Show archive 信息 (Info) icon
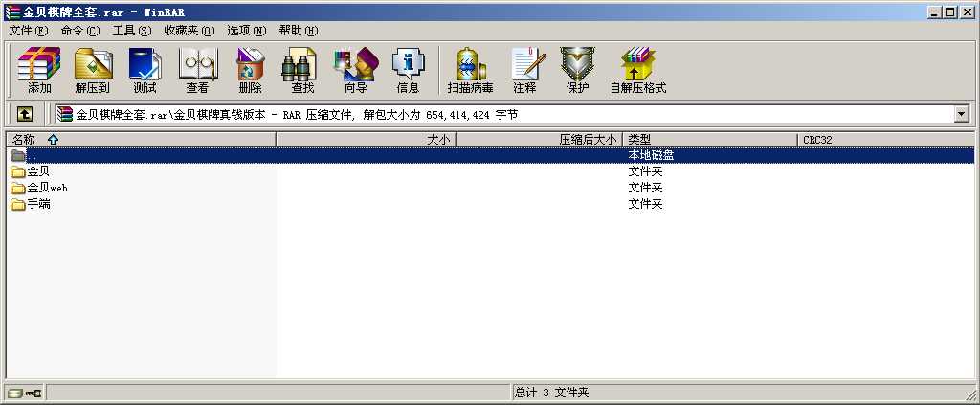The width and height of the screenshot is (980, 405). 408,70
